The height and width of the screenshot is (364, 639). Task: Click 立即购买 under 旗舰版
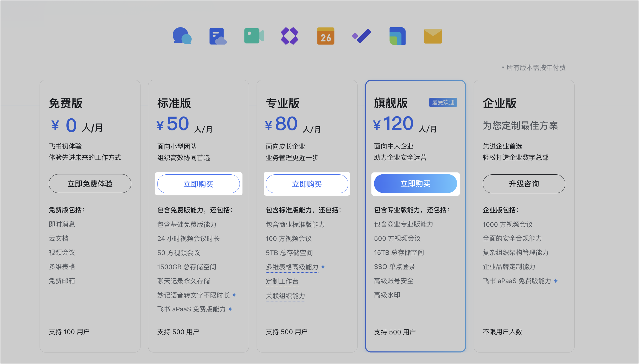pos(415,184)
